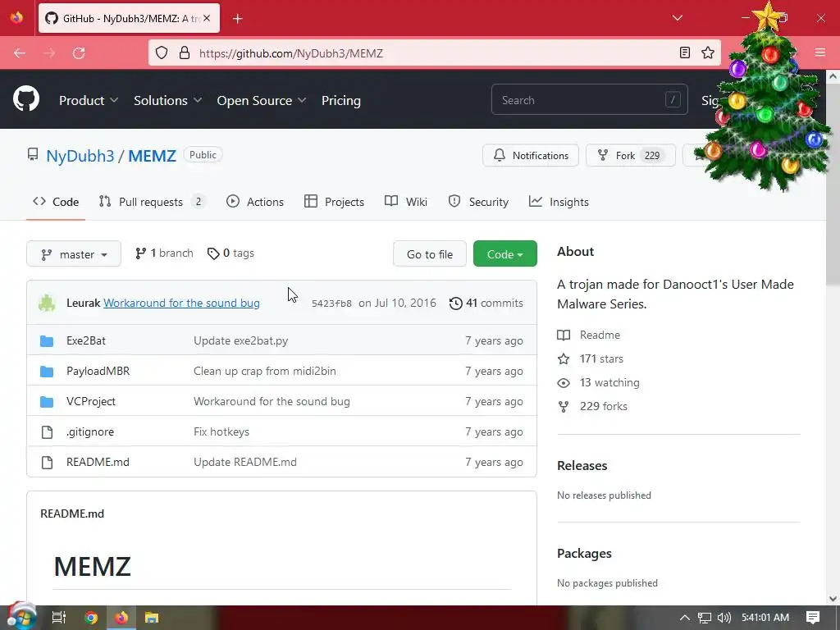Open the 'Clean up crap from midi2bin' commit message

pos(265,372)
